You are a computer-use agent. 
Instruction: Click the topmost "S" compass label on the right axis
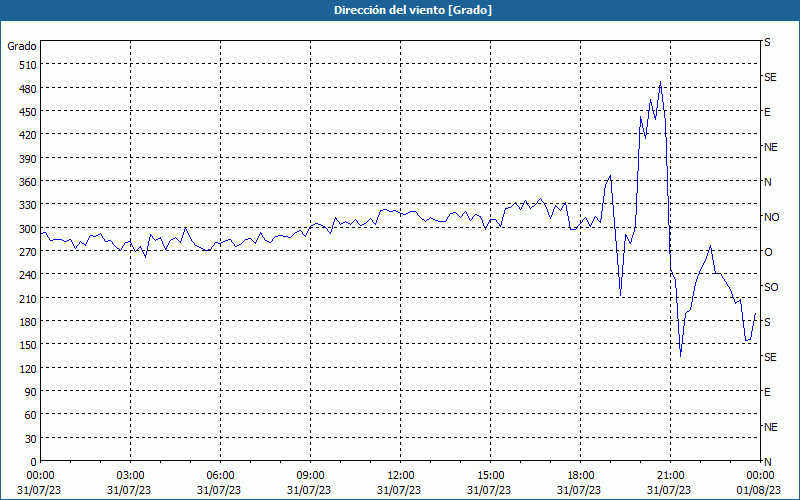click(767, 42)
